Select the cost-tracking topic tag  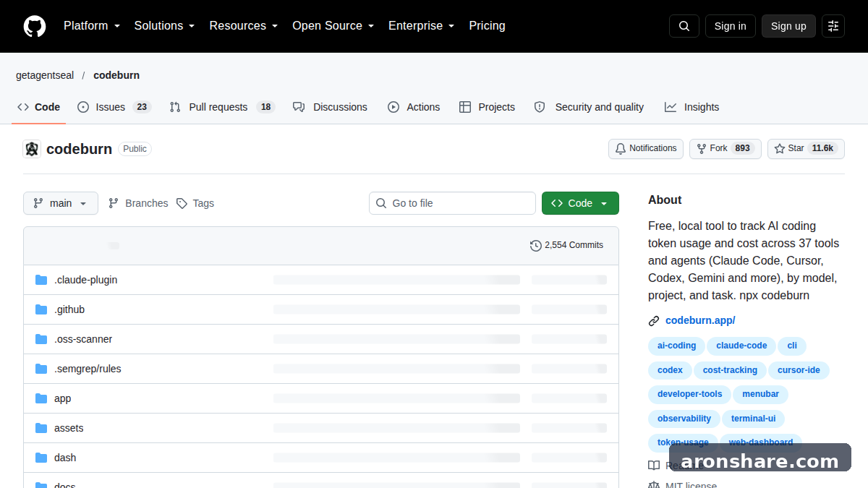click(x=730, y=370)
